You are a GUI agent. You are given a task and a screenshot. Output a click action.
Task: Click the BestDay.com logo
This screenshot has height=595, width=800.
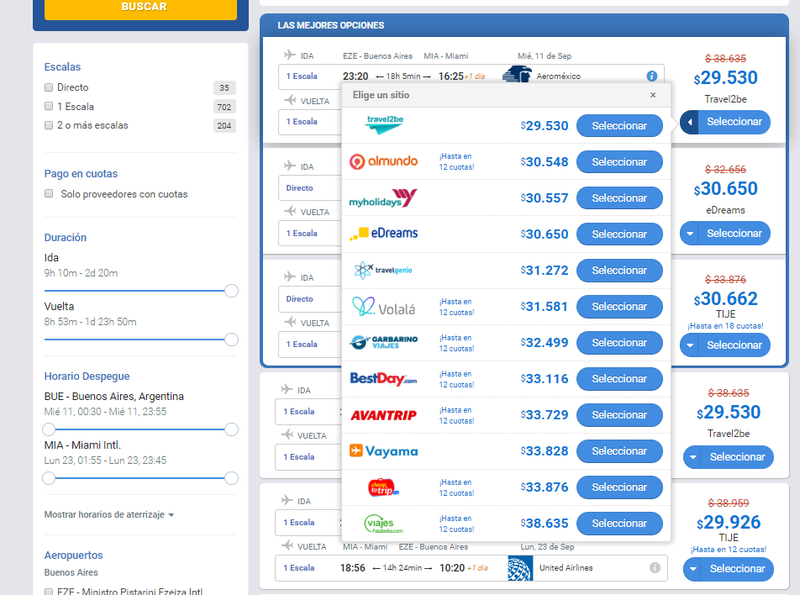coord(383,379)
